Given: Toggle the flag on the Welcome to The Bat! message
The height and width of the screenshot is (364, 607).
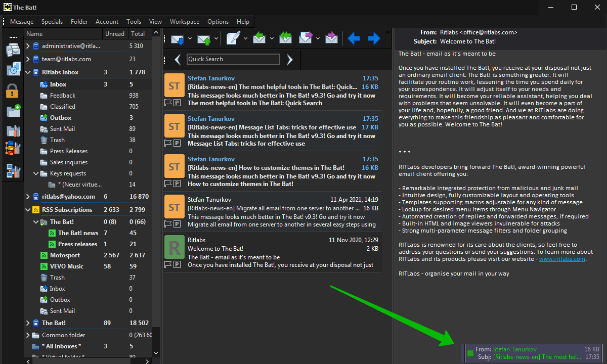Looking at the screenshot, I should [x=168, y=264].
